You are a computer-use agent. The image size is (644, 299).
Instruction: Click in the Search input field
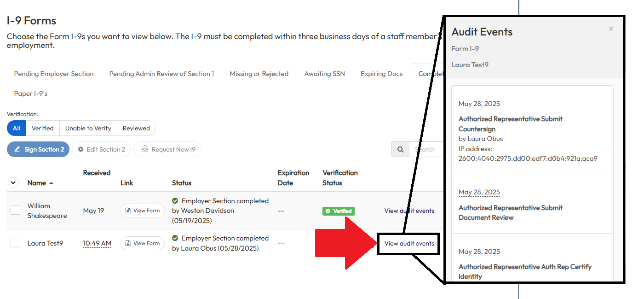click(426, 149)
